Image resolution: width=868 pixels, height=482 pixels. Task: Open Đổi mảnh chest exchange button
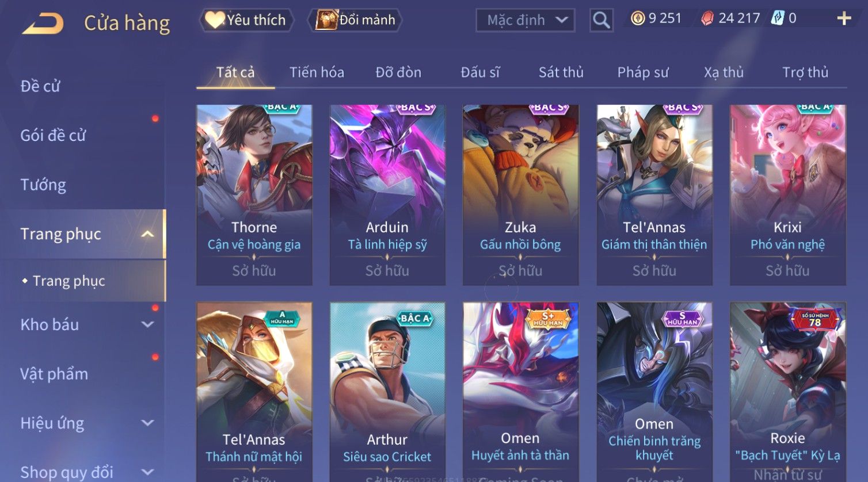pyautogui.click(x=355, y=20)
